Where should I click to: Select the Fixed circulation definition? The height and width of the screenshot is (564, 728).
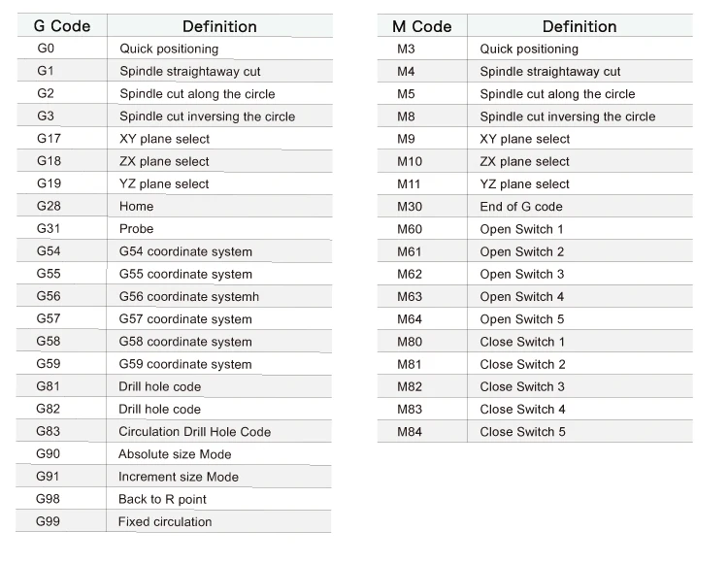(x=165, y=522)
